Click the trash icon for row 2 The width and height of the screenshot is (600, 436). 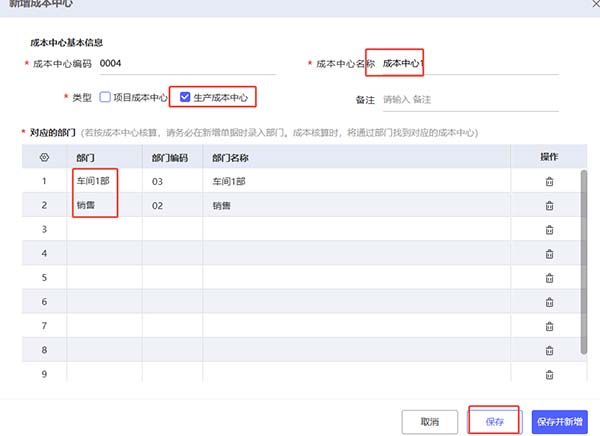pos(549,206)
